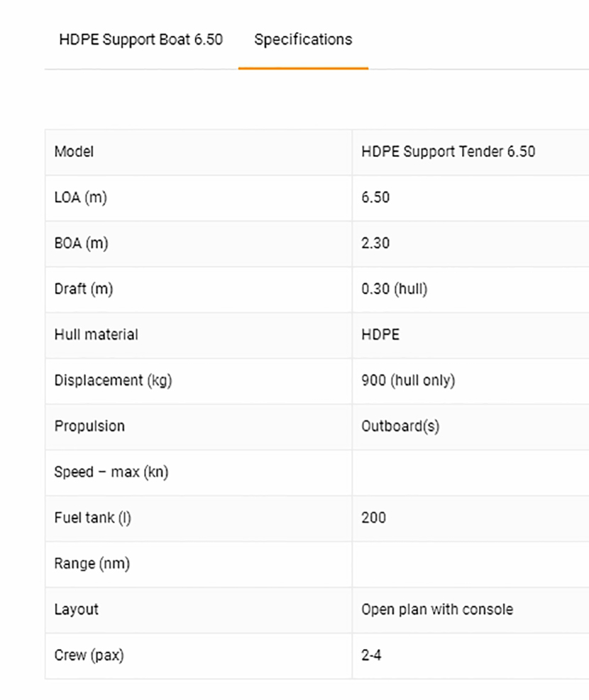Click the LOA (m) label

pyautogui.click(x=80, y=197)
